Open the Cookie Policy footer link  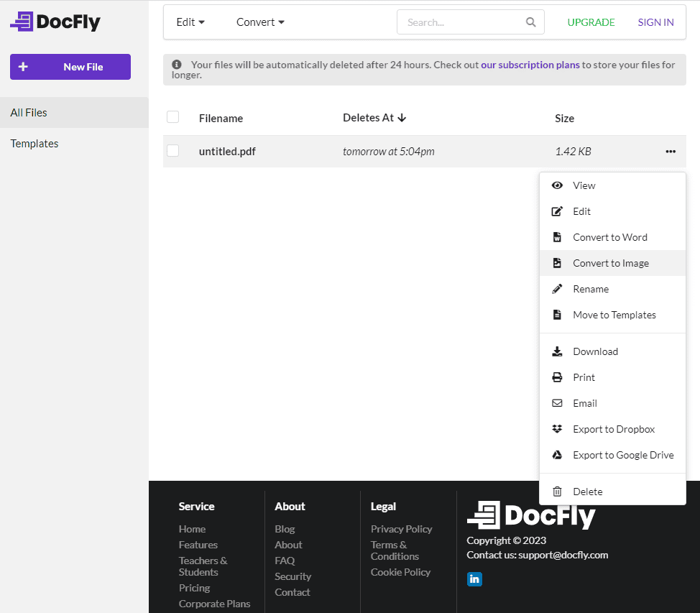(x=400, y=572)
